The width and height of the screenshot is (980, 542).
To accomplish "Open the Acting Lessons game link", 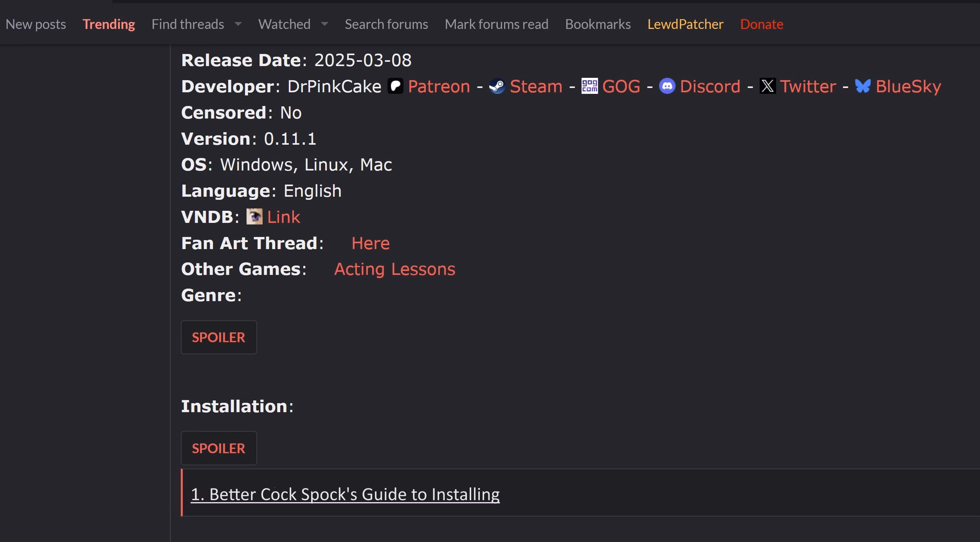I will click(x=395, y=269).
